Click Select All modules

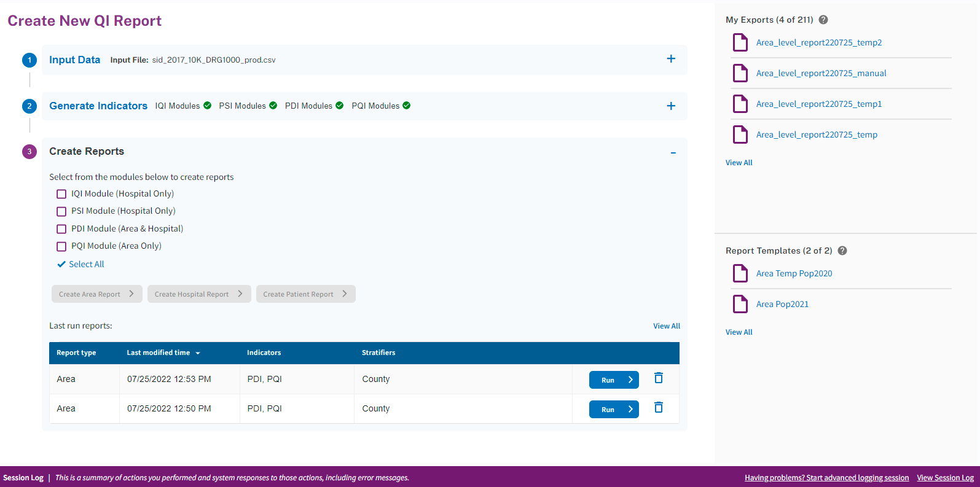click(85, 264)
